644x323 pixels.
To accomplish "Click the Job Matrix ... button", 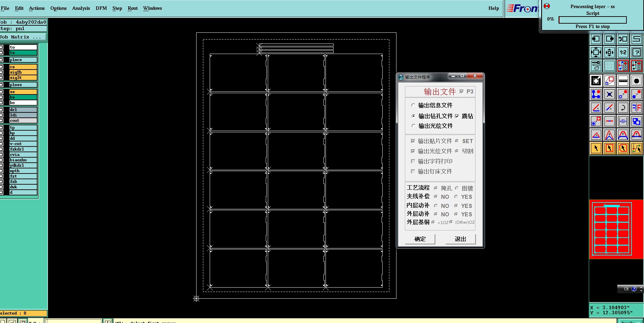I will tap(23, 37).
